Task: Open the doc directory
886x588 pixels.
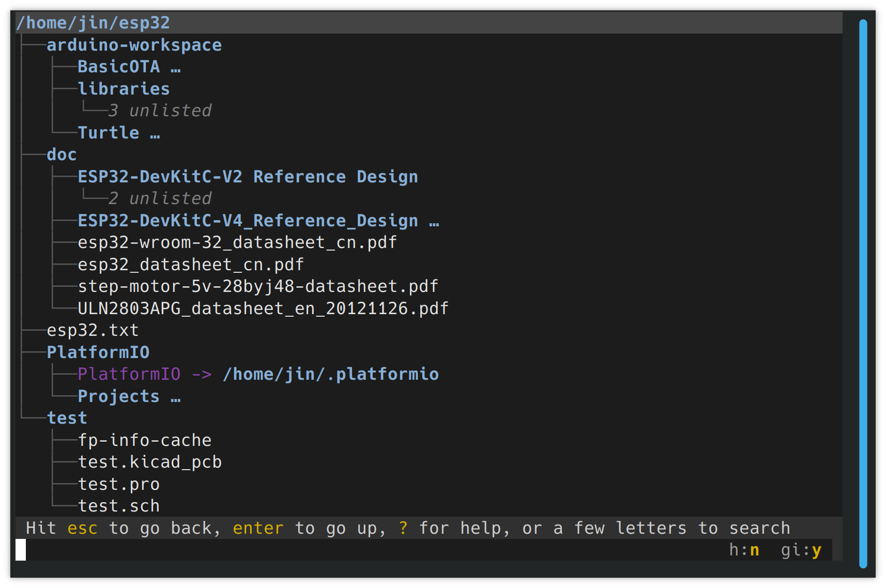Action: point(62,154)
